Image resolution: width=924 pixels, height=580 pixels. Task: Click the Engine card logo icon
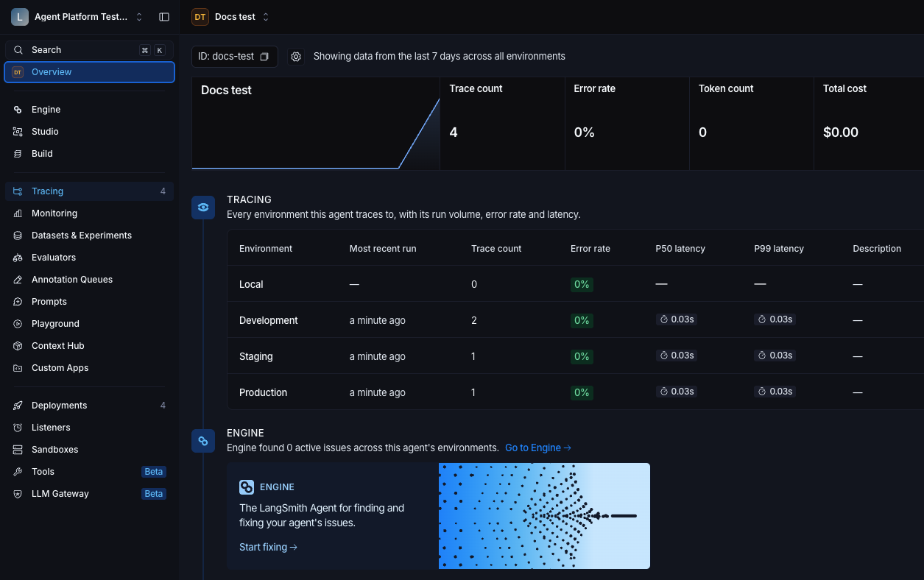tap(247, 487)
